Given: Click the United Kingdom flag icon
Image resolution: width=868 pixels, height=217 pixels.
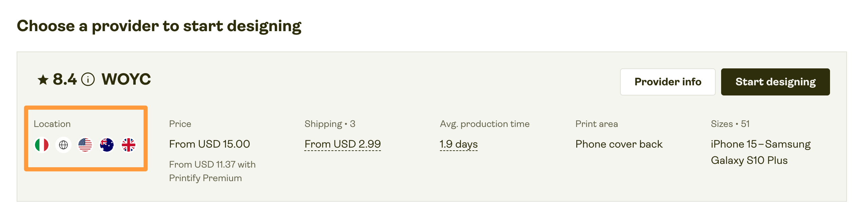Looking at the screenshot, I should pos(129,145).
